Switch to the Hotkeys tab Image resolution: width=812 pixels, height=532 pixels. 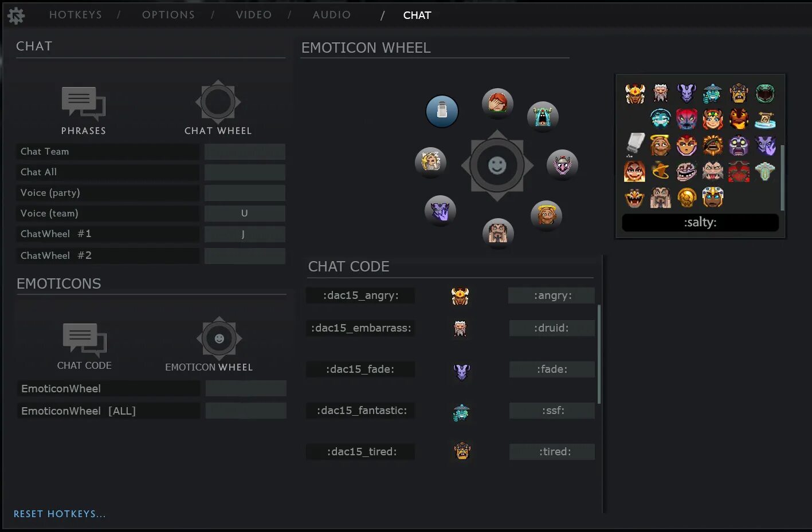point(76,15)
